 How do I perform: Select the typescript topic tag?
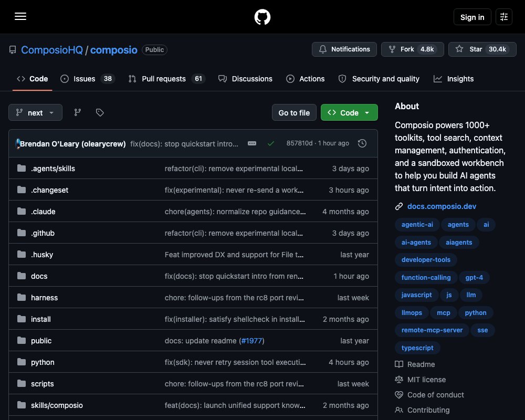(x=417, y=348)
